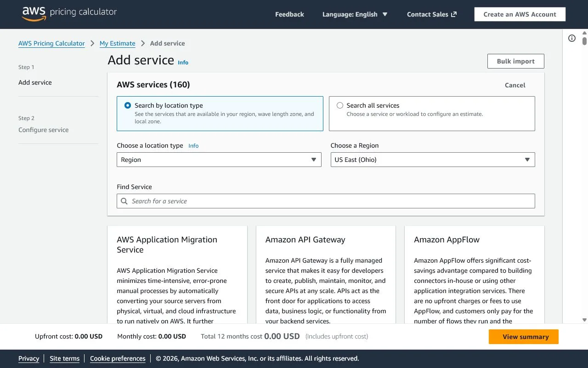Click the View summary button
The height and width of the screenshot is (368, 588).
pyautogui.click(x=524, y=337)
